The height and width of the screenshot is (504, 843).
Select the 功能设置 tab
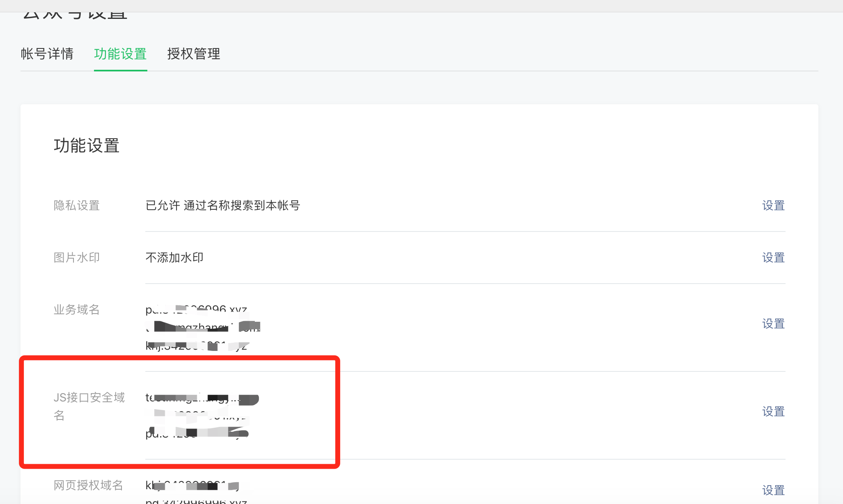click(x=120, y=54)
